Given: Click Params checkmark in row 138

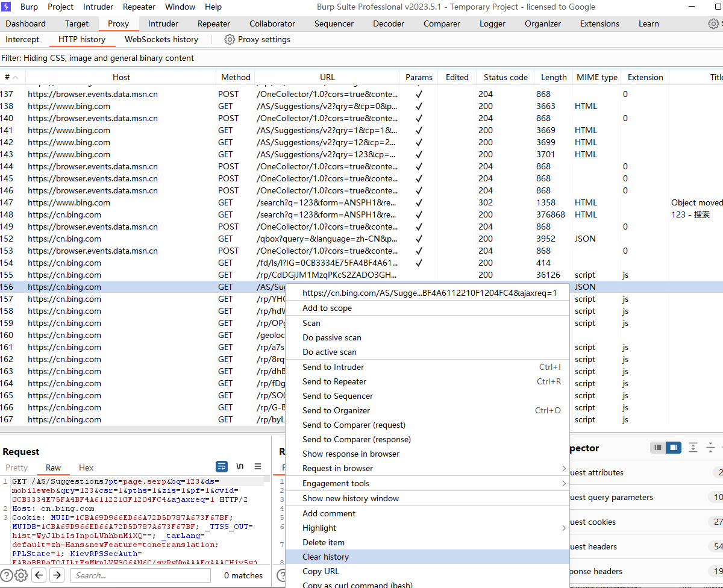Looking at the screenshot, I should pos(419,106).
